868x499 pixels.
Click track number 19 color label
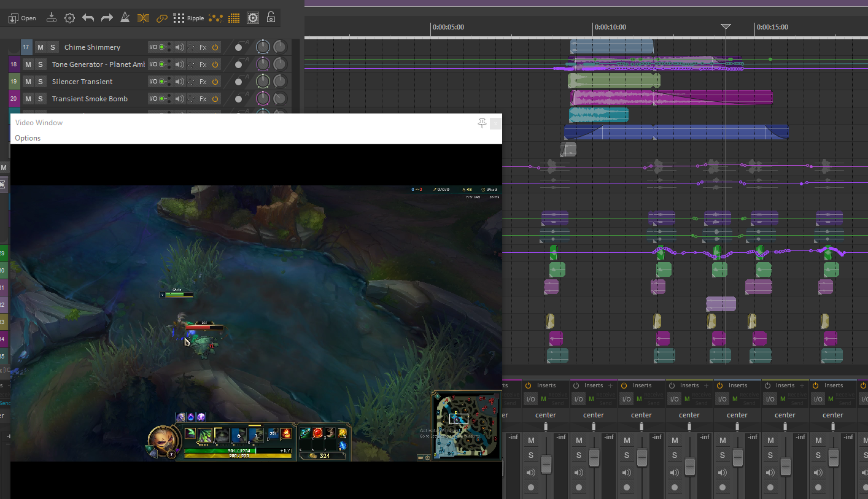(x=14, y=82)
